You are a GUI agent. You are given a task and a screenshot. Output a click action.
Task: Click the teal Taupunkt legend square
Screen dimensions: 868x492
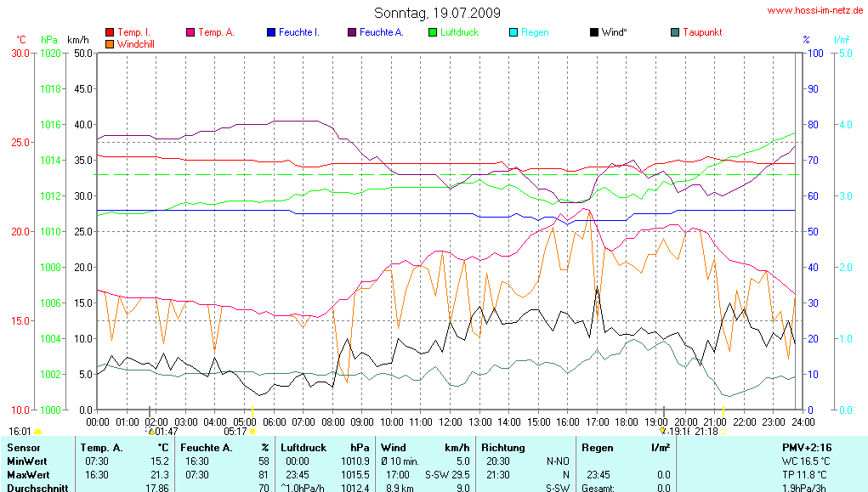pos(675,32)
